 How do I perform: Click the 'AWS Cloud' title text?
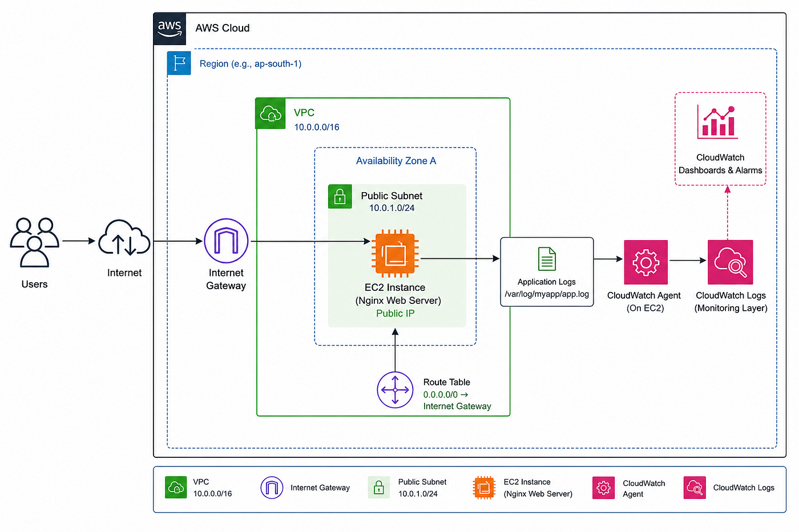point(223,28)
